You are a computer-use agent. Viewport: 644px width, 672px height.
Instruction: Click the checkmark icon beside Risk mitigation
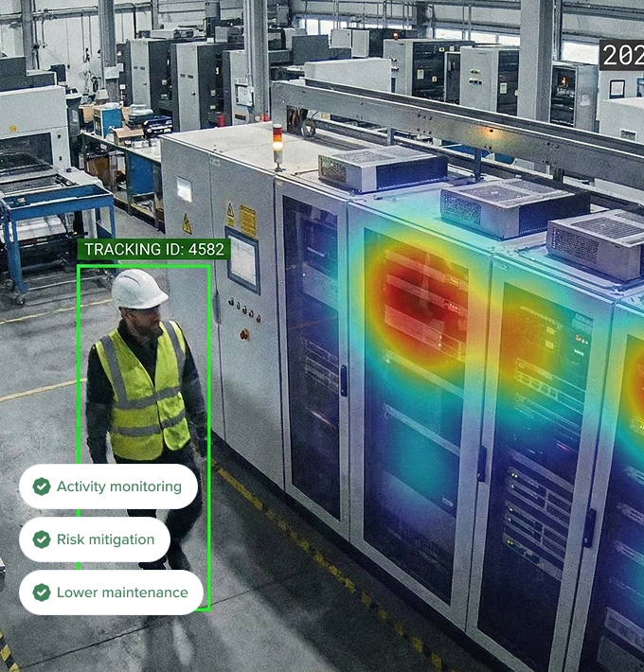pos(42,539)
